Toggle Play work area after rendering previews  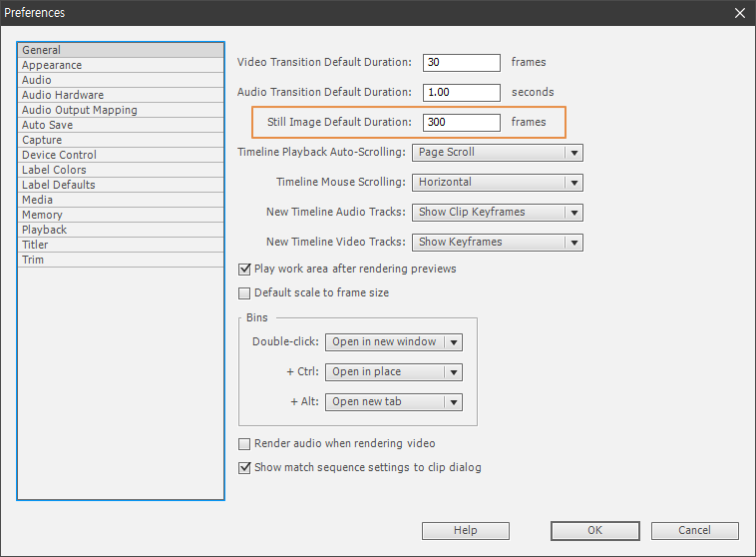[245, 270]
